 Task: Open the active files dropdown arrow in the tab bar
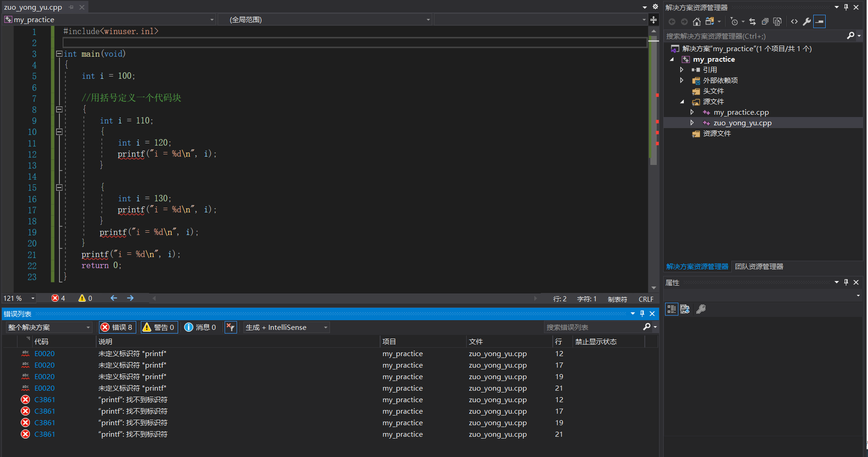pyautogui.click(x=645, y=7)
